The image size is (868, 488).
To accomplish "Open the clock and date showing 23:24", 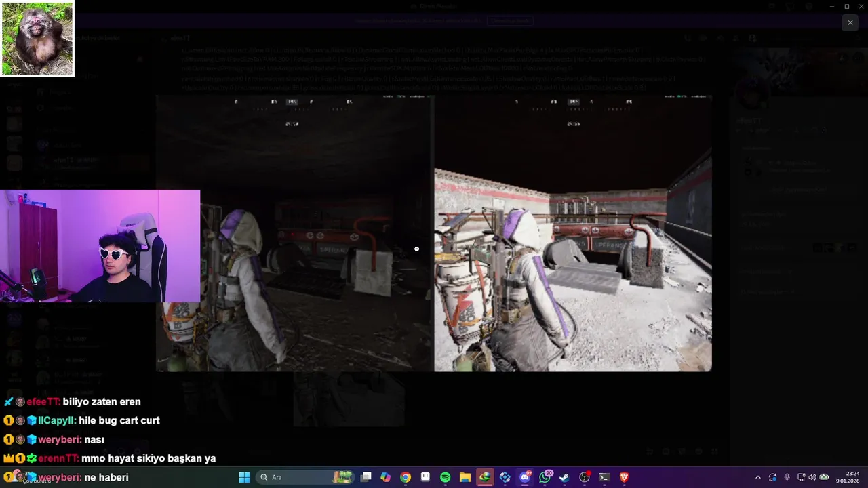I will (x=848, y=477).
